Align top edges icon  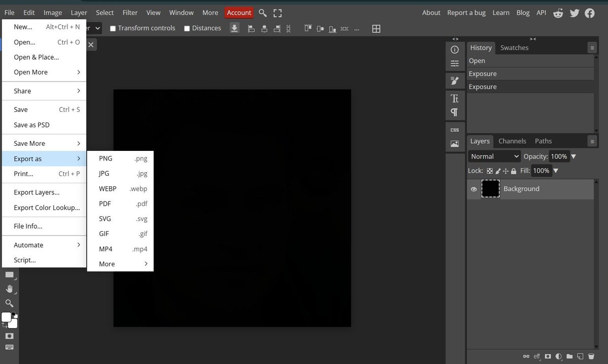point(308,28)
